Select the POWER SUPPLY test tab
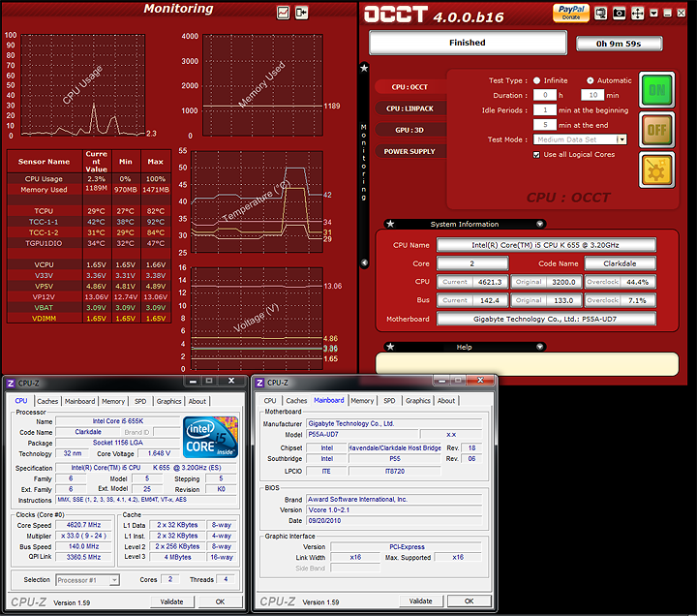This screenshot has height=616, width=697. coord(409,151)
